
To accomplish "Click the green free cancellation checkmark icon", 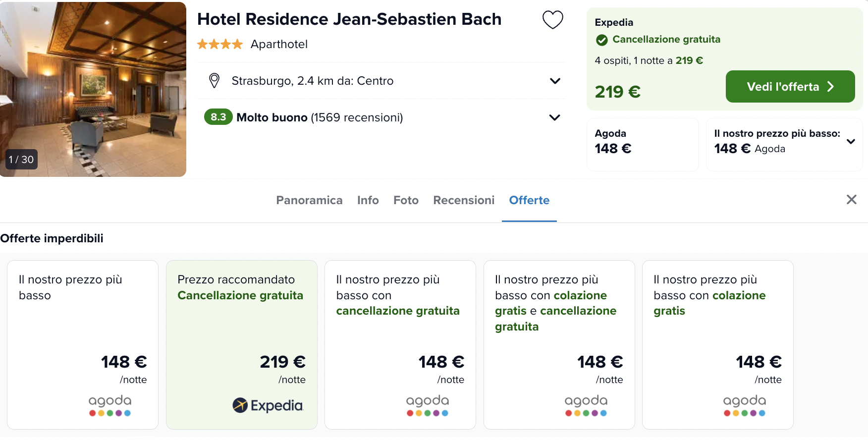I will pos(602,40).
